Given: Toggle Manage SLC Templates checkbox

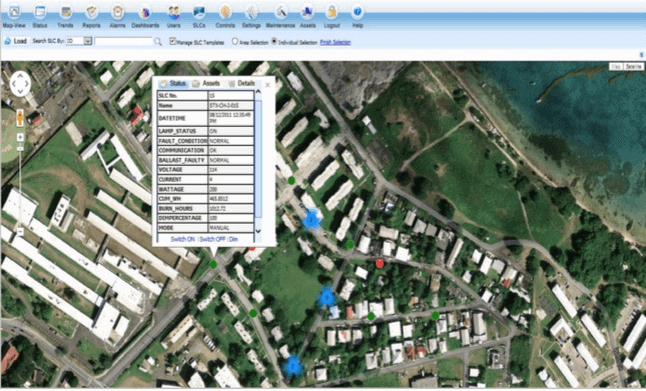Looking at the screenshot, I should point(173,41).
